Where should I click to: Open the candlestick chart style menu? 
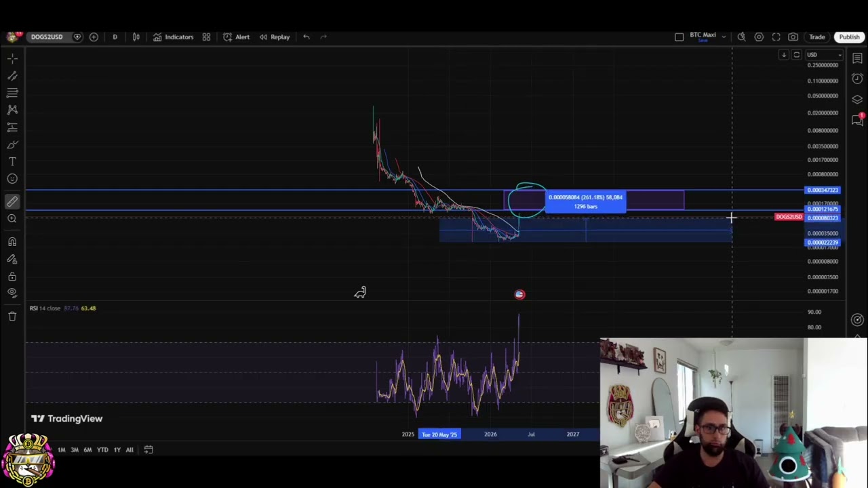click(x=136, y=37)
